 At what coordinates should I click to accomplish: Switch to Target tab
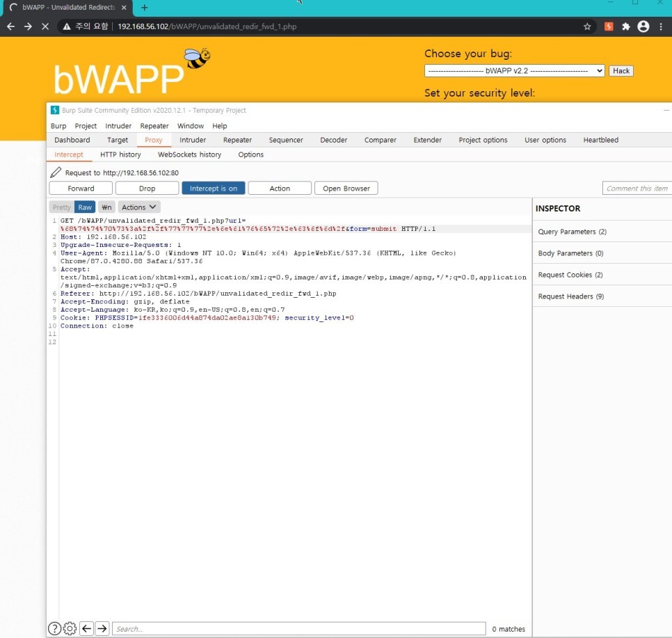coord(118,140)
